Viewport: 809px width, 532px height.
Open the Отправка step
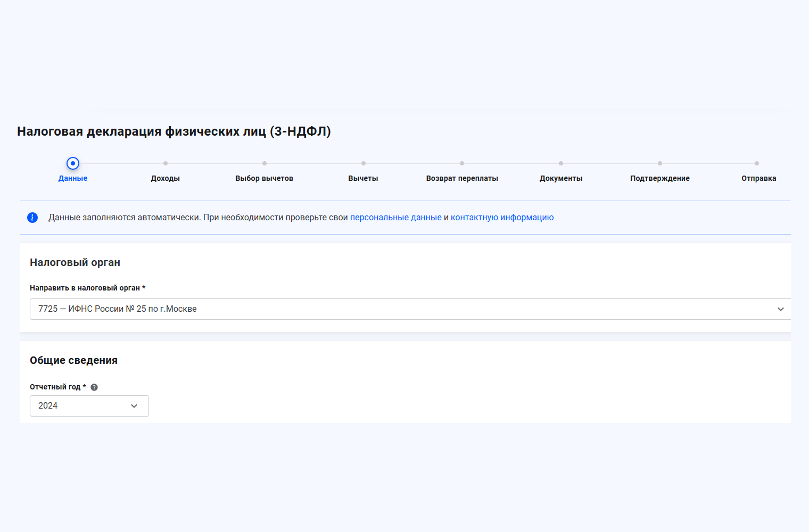[x=758, y=178]
